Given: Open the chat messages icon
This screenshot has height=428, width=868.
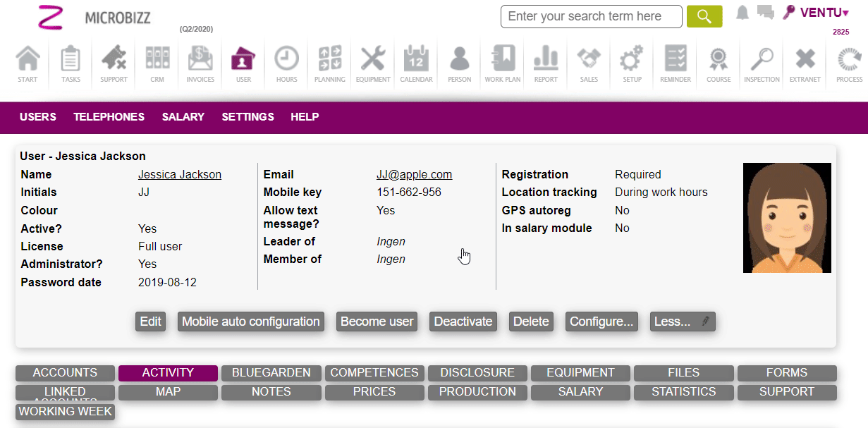Looking at the screenshot, I should click(765, 13).
